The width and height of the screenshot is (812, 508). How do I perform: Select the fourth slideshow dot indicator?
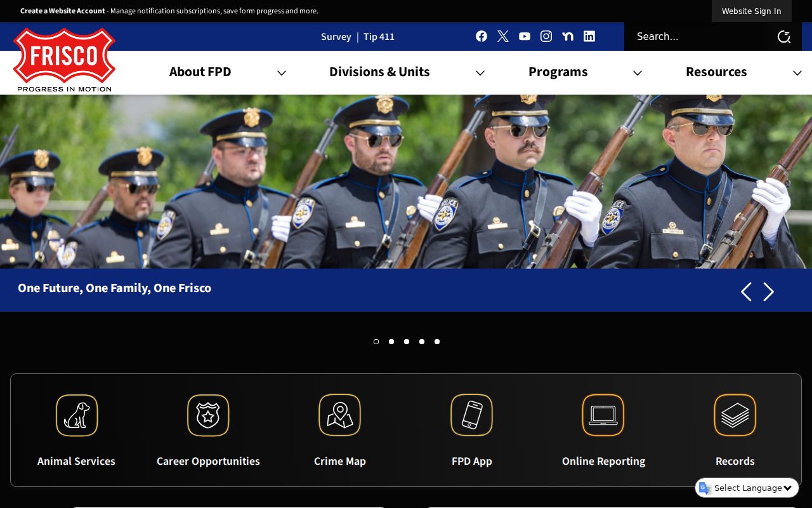[x=422, y=342]
